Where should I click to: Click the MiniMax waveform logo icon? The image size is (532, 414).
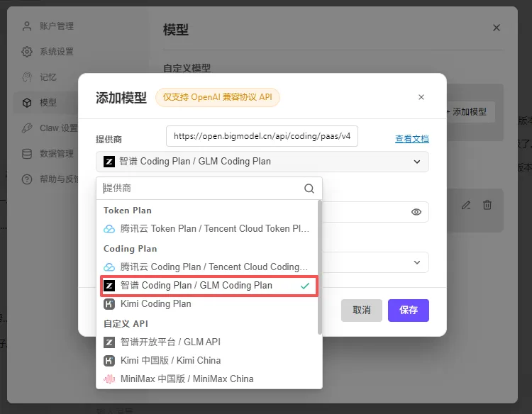tap(109, 379)
